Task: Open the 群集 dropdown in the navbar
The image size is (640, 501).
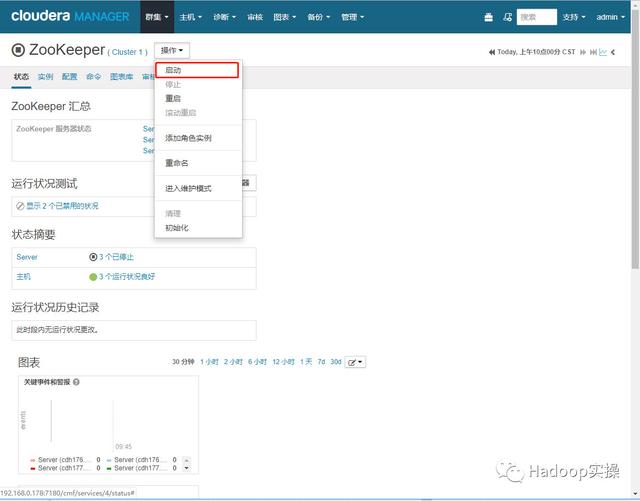Action: pos(157,17)
